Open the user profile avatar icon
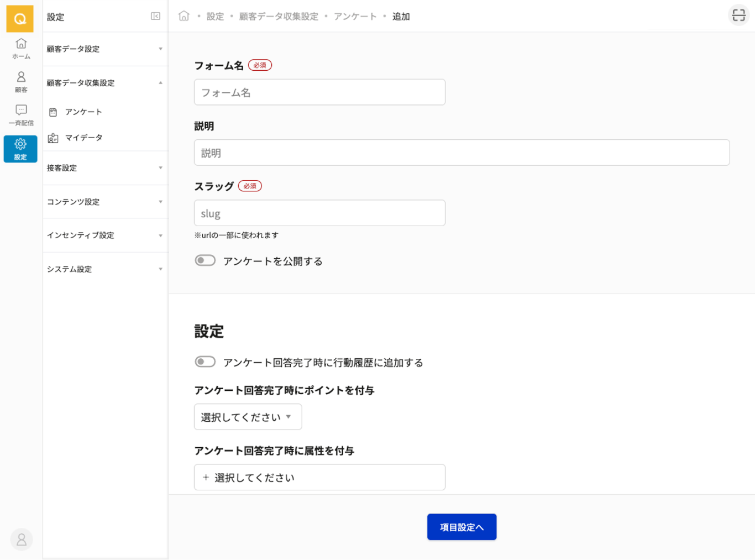 pyautogui.click(x=22, y=539)
